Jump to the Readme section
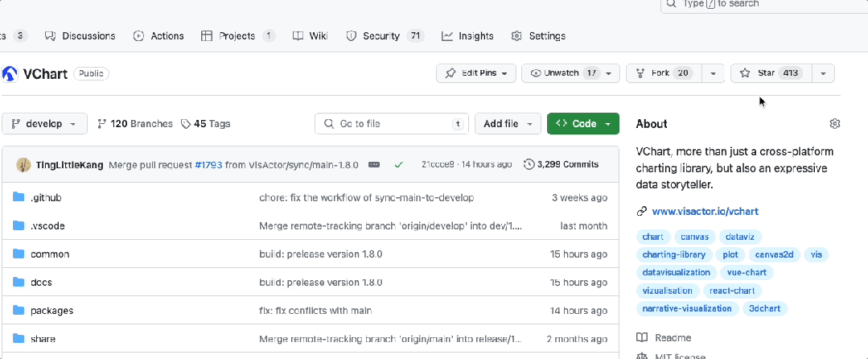 (x=664, y=338)
